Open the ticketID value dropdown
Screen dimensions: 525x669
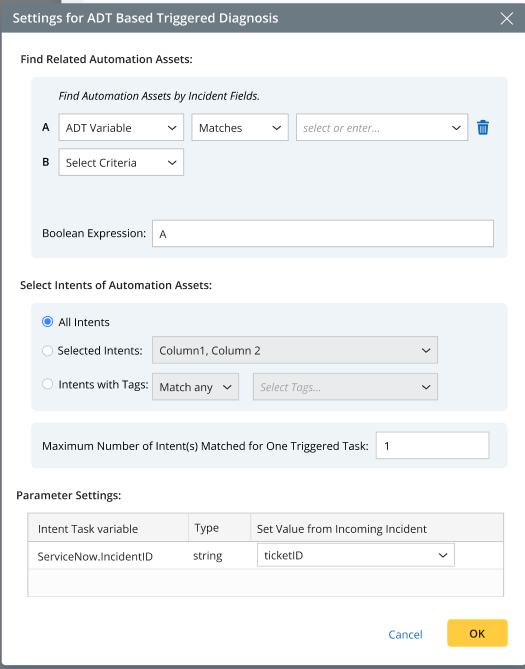click(356, 555)
